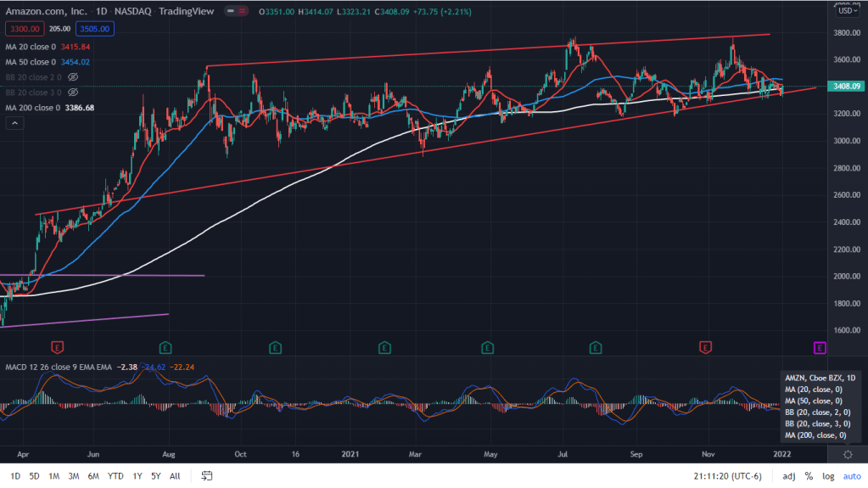Screen dimensions: 868x488
Task: Select the YTD time range
Action: click(x=115, y=476)
